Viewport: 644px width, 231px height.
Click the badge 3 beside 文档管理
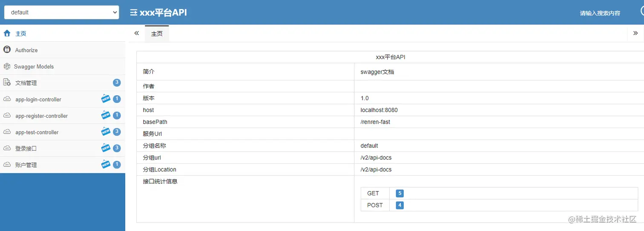[x=117, y=83]
